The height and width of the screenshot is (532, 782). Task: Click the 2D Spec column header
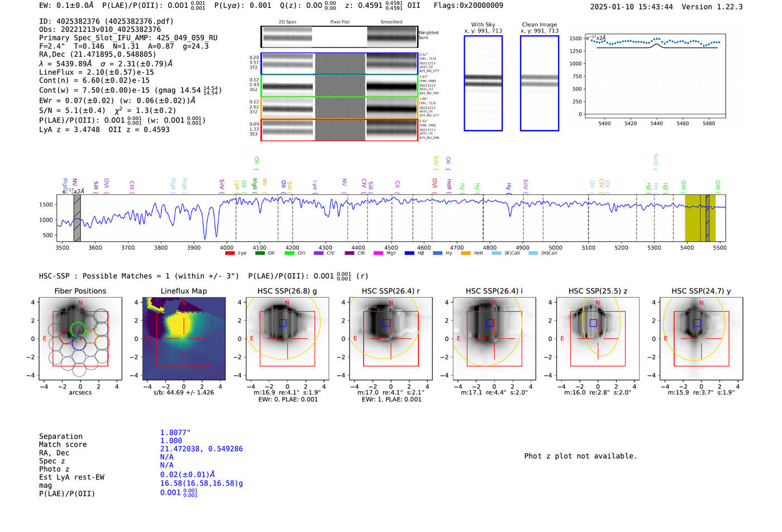(x=288, y=22)
